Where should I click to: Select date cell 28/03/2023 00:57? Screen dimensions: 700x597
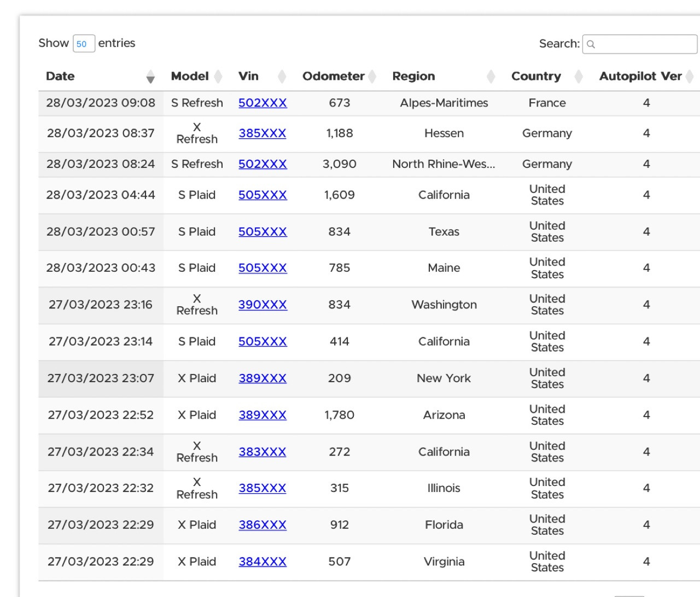pyautogui.click(x=101, y=232)
